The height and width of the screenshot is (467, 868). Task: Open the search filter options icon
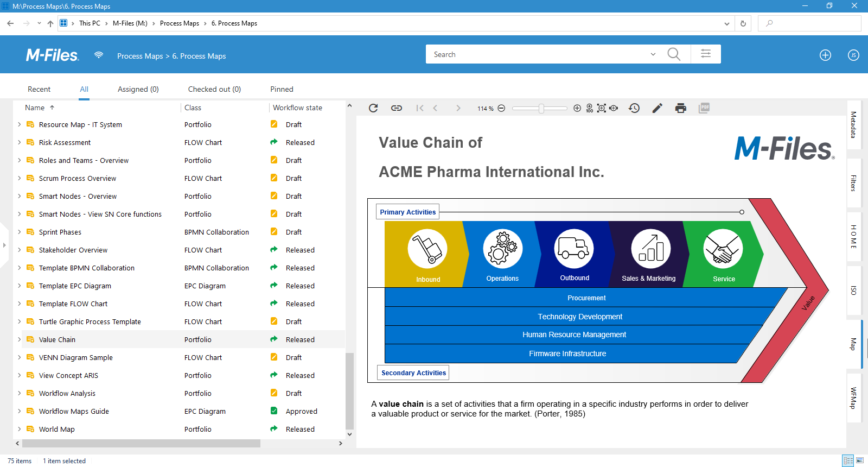coord(706,54)
